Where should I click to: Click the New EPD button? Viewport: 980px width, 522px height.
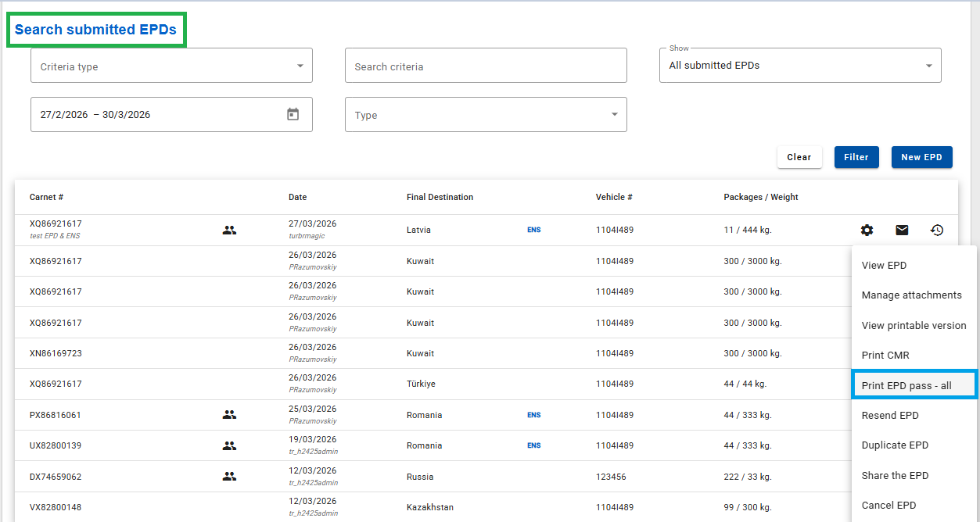pyautogui.click(x=921, y=157)
